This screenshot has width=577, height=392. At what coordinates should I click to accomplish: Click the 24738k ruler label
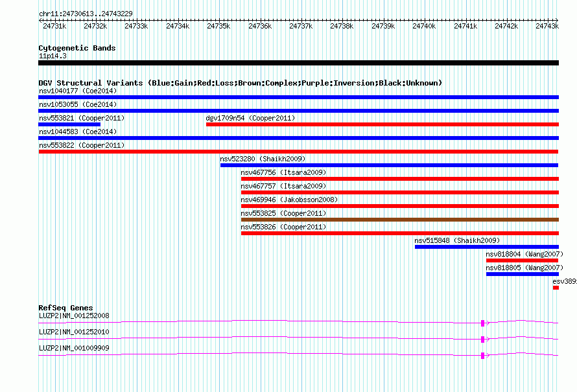coord(342,26)
